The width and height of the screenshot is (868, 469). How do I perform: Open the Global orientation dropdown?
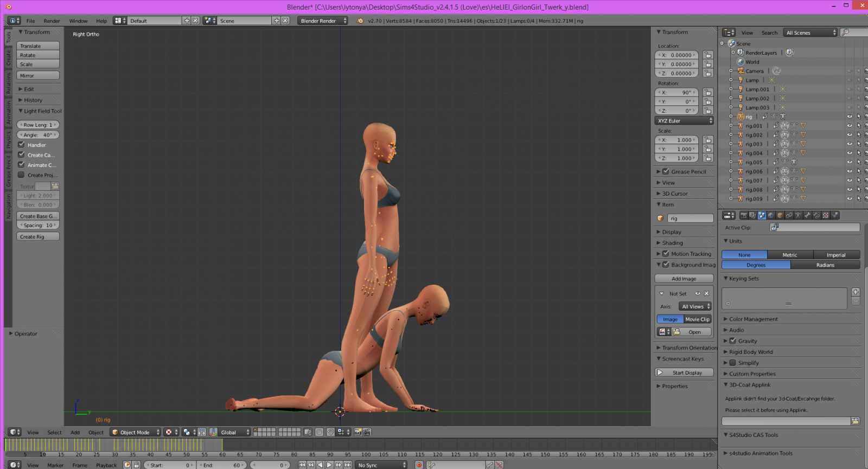(234, 432)
